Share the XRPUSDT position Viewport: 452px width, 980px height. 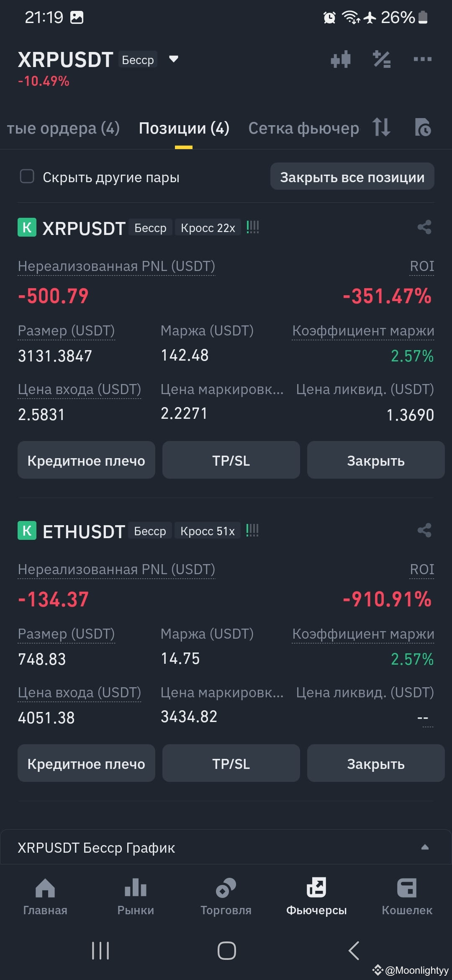click(x=424, y=227)
